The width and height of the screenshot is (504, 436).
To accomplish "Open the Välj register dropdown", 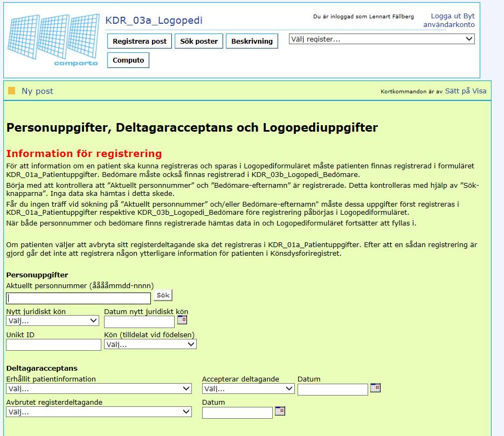I will (x=382, y=39).
